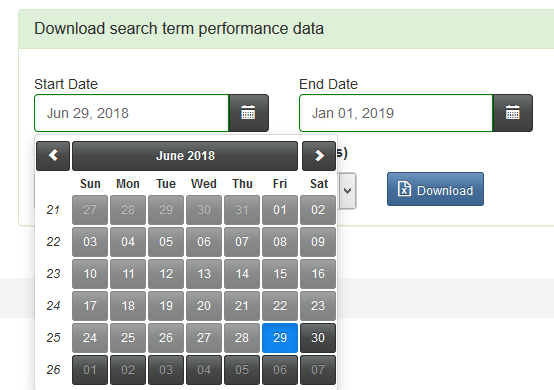Select June 05 in the calendar
This screenshot has height=390, width=554.
(x=166, y=242)
